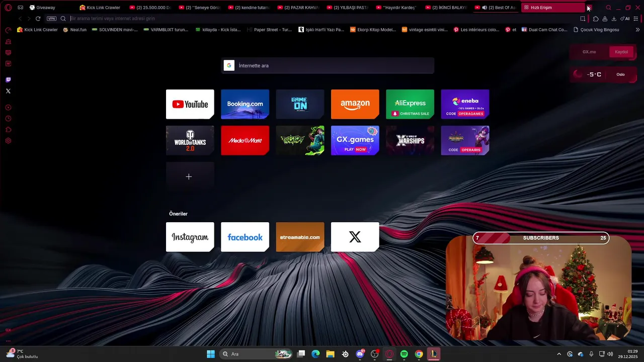Screen dimensions: 644x362
Task: Select the Hızlı Erişim tab
Action: [x=553, y=8]
